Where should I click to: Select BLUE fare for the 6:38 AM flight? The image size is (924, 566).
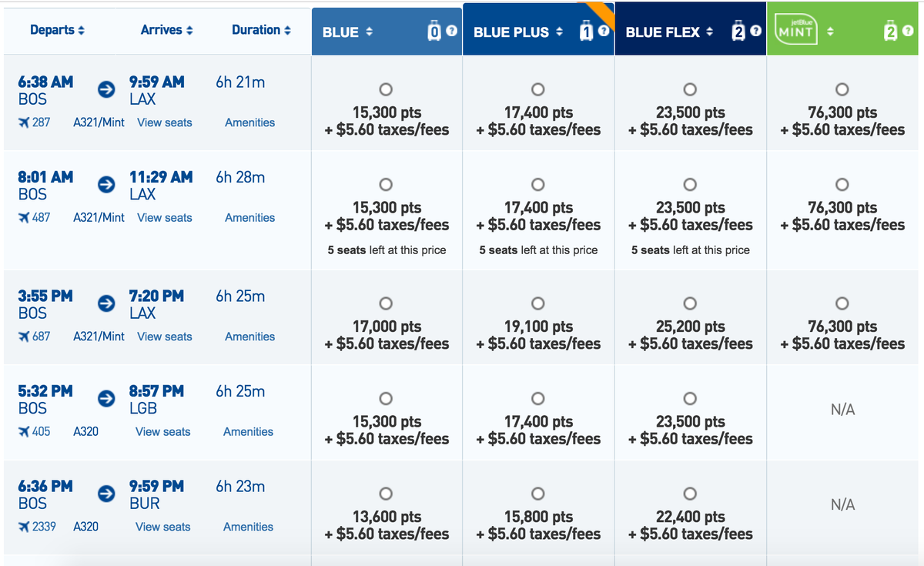coord(386,89)
